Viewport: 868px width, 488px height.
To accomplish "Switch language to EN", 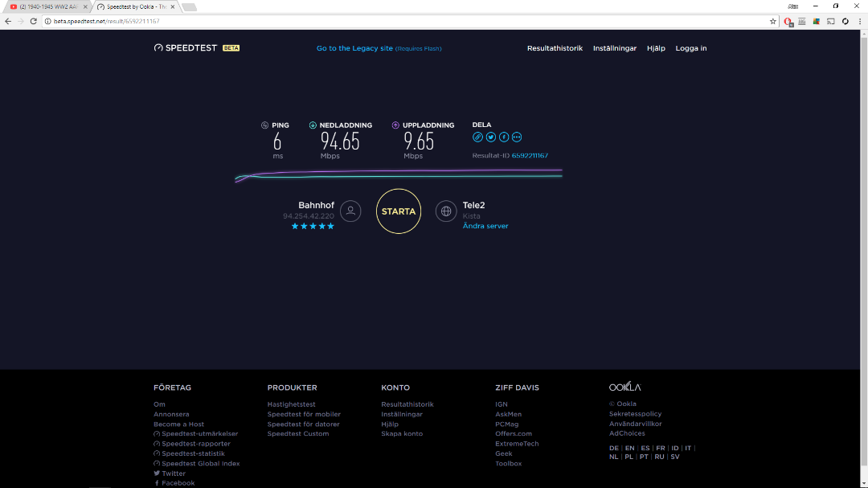I will click(629, 448).
